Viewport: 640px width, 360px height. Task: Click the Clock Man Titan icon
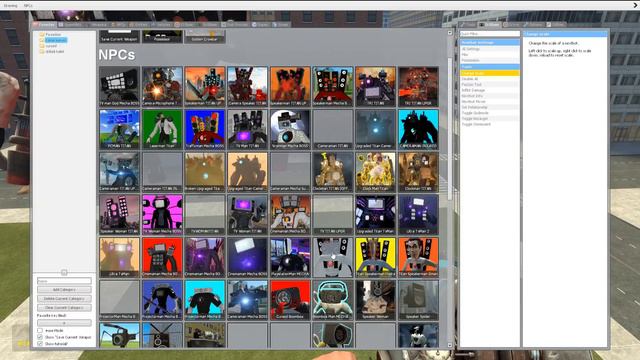coord(376,172)
